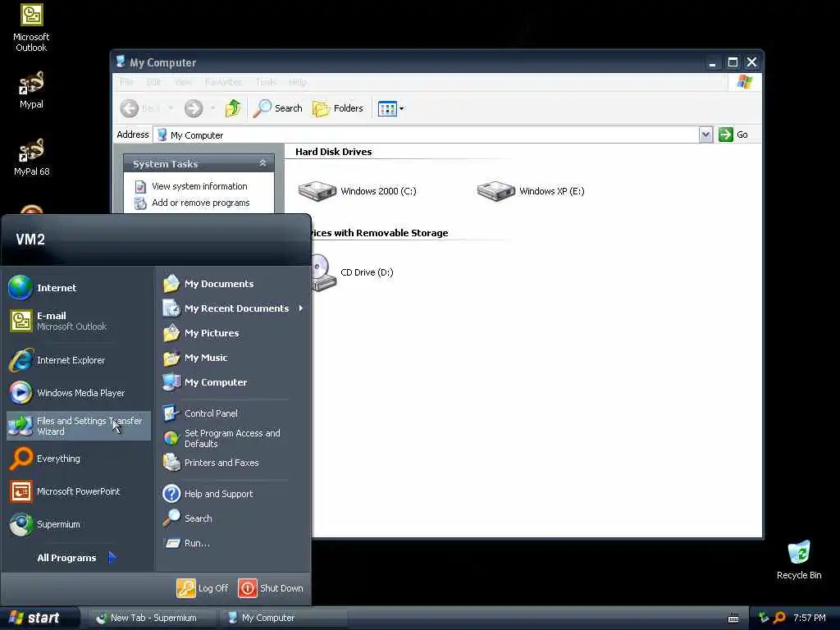Click the on-screen keyboard taskbar icon
This screenshot has height=630, width=840.
(x=733, y=619)
